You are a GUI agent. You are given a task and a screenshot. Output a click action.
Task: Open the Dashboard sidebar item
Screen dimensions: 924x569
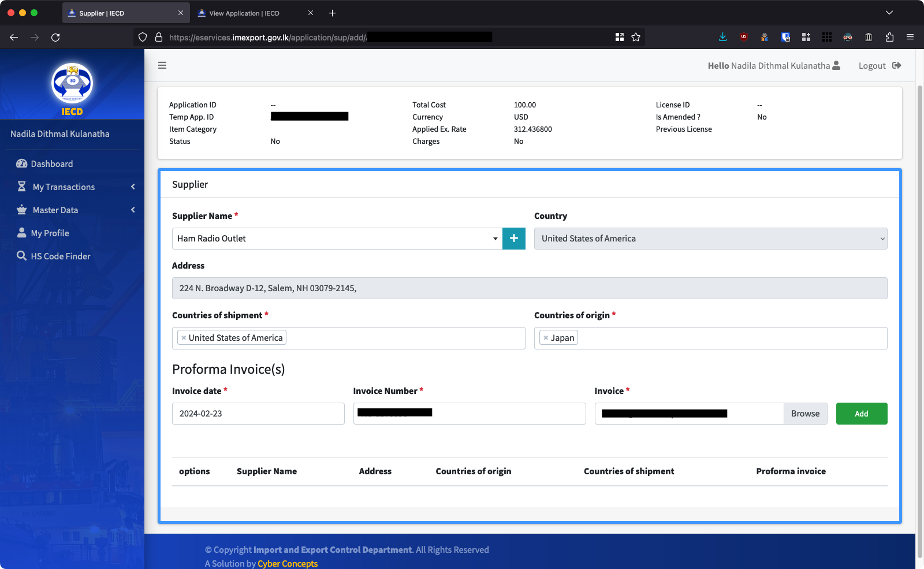point(51,164)
